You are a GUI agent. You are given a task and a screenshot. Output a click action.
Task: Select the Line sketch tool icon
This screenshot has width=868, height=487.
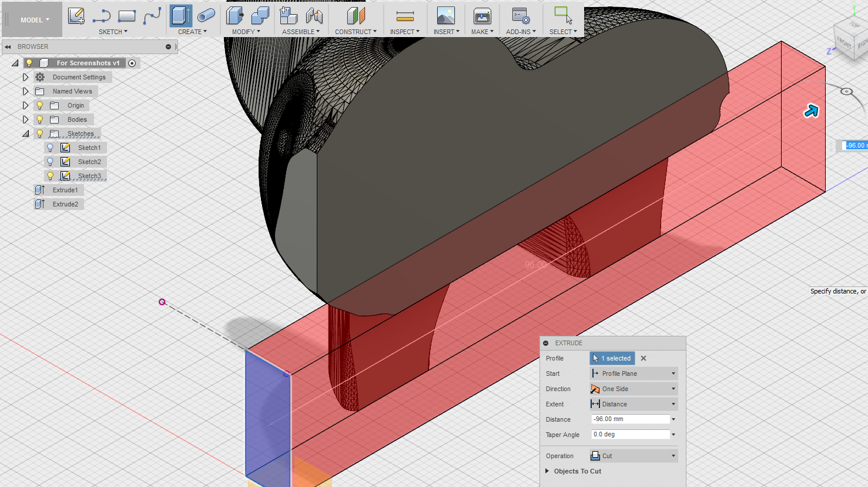click(x=102, y=16)
